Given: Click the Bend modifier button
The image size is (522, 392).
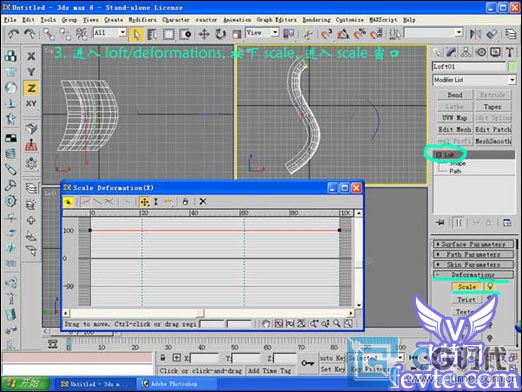Looking at the screenshot, I should coord(455,95).
